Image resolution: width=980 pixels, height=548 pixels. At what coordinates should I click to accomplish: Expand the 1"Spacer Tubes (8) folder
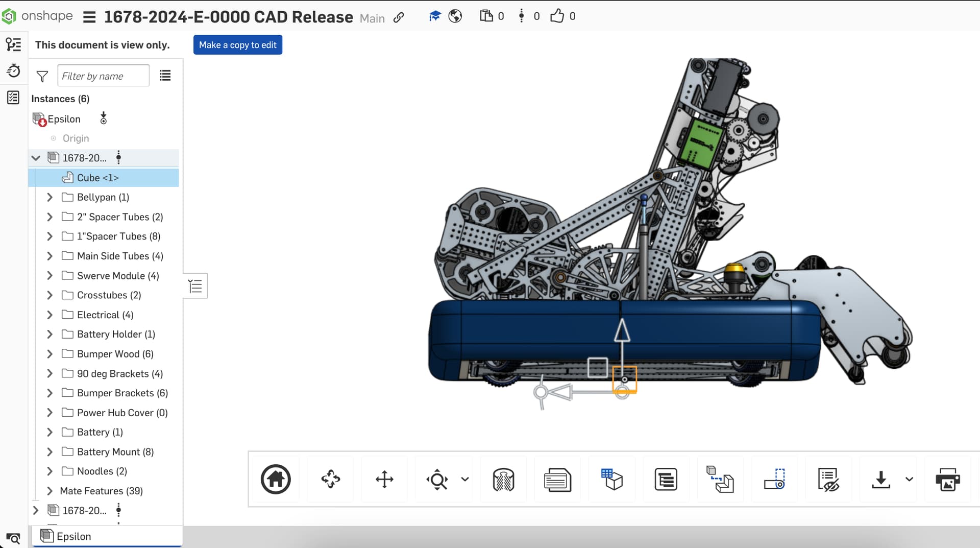(x=50, y=236)
